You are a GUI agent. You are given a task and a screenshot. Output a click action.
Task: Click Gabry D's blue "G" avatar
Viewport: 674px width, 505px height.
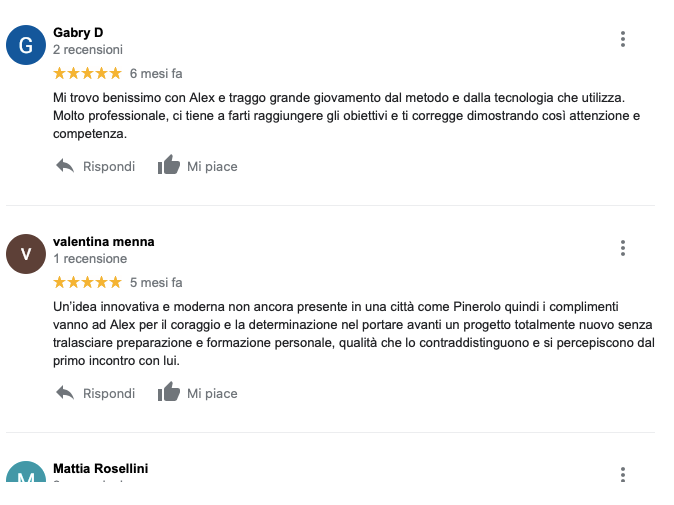(26, 45)
